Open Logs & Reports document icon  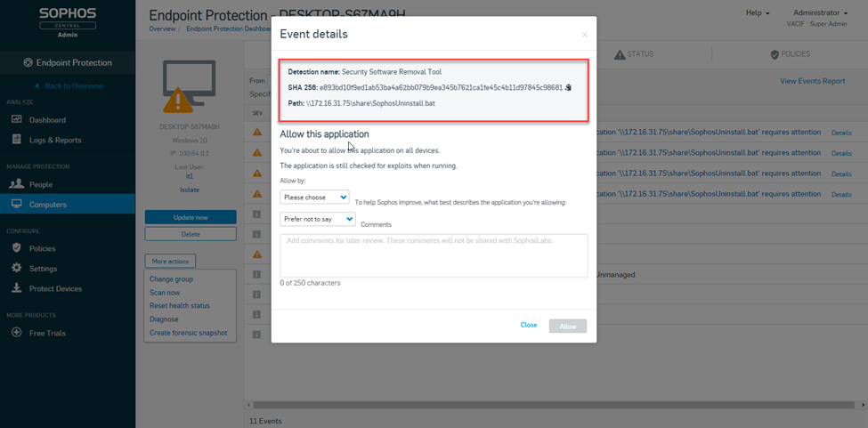click(16, 140)
